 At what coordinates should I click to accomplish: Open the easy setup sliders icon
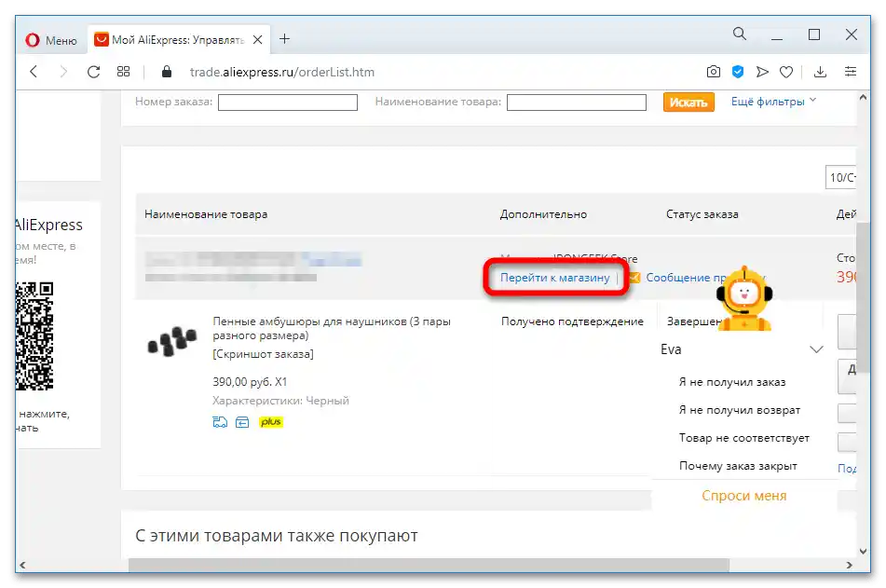[x=851, y=72]
